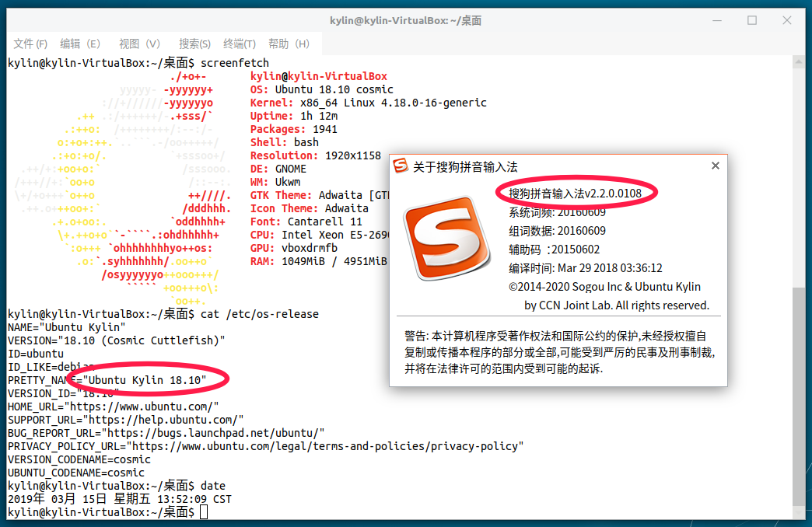Click the line NAME="Ubuntu Kylin"

tap(67, 327)
